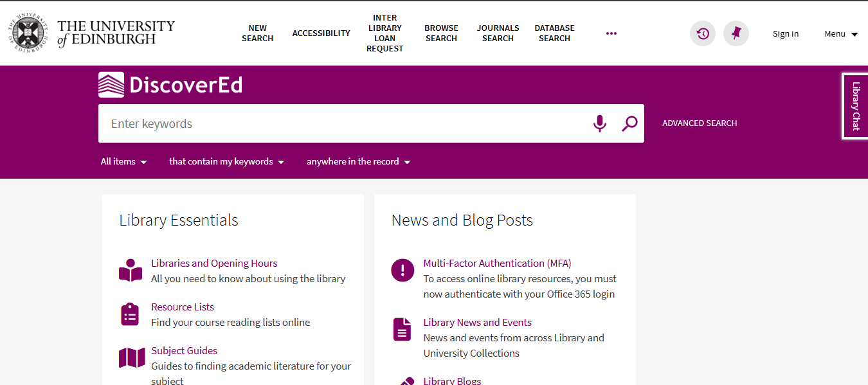Screen dimensions: 868x385
Task: Open the Menu dropdown at top right
Action: point(841,34)
